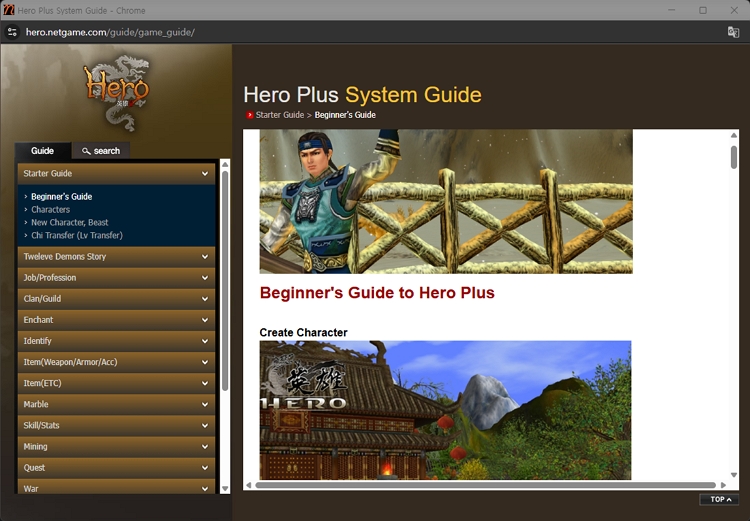Viewport: 750px width, 521px height.
Task: Click content pane scroll up arrow
Action: pyautogui.click(x=734, y=135)
